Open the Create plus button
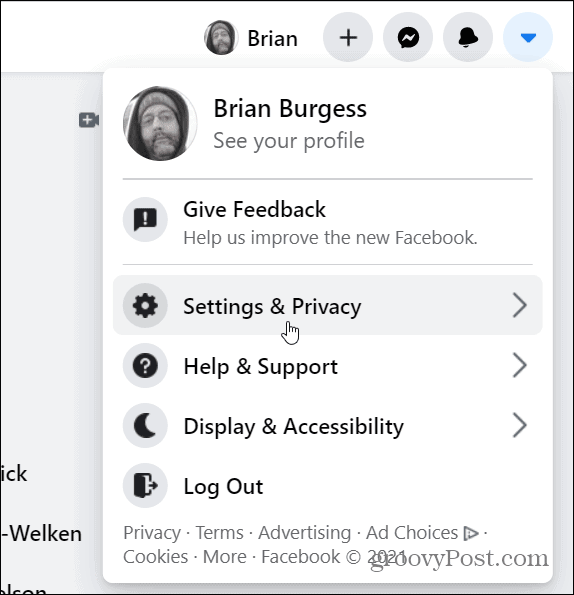Screen dimensions: 574x595 (348, 37)
